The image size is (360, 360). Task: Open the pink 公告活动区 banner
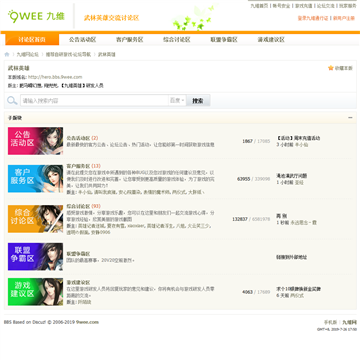point(35,141)
